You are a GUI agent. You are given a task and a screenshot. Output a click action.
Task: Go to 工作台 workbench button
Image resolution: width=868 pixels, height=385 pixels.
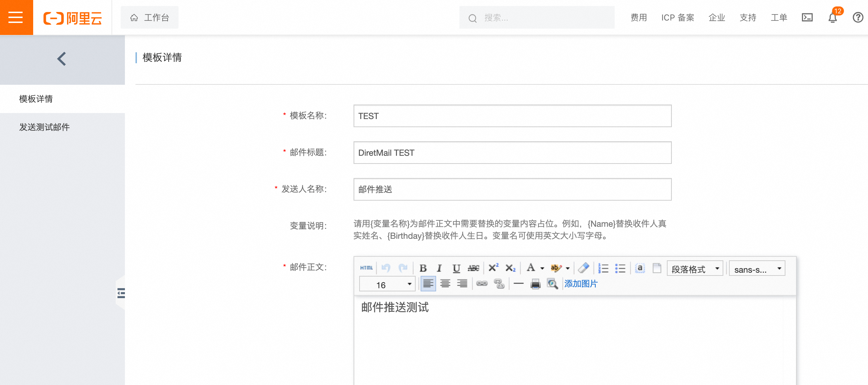pyautogui.click(x=150, y=18)
